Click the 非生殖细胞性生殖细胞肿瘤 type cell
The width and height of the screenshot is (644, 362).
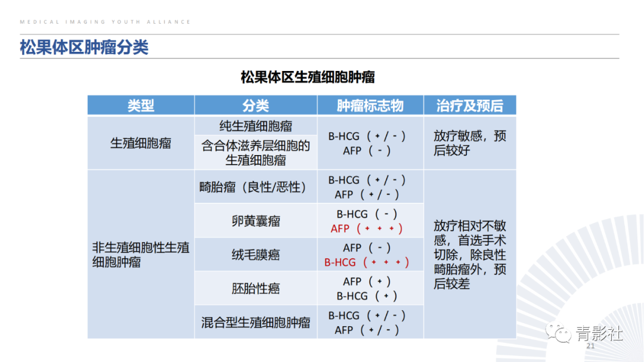click(x=141, y=255)
